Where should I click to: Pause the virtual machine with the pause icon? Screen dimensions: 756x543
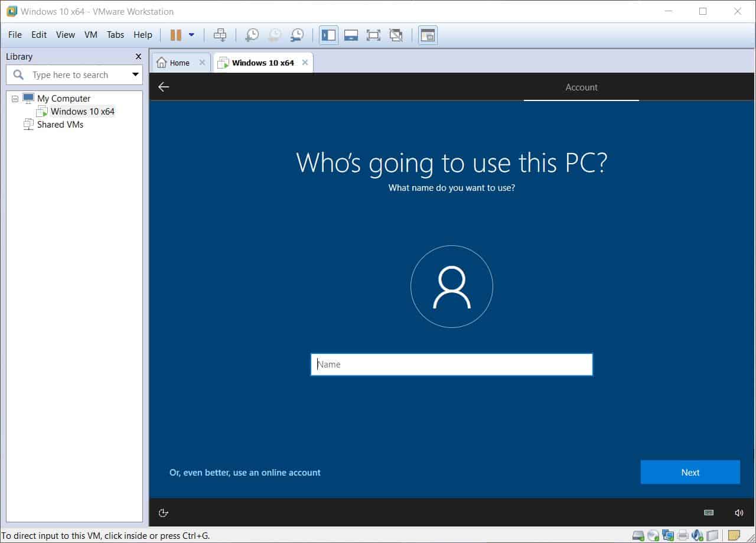click(175, 35)
